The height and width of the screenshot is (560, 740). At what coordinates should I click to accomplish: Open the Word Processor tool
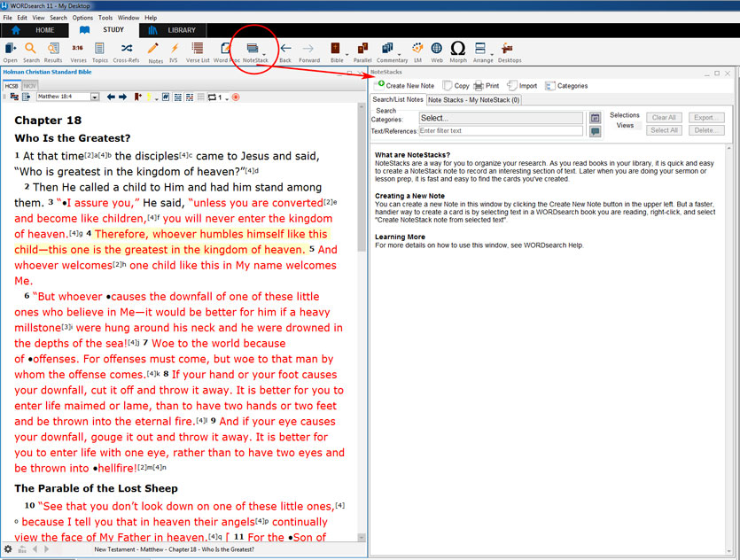pyautogui.click(x=226, y=49)
